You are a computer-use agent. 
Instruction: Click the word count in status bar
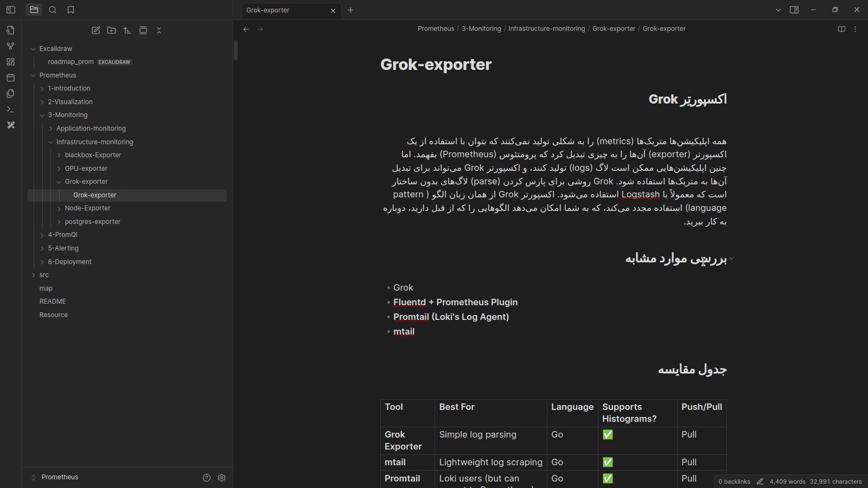point(788,481)
